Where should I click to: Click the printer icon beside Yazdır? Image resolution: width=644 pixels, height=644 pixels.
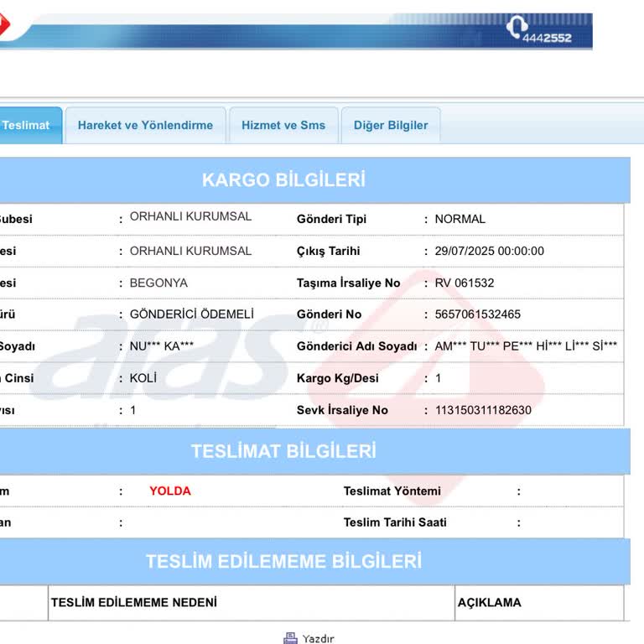coord(290,638)
